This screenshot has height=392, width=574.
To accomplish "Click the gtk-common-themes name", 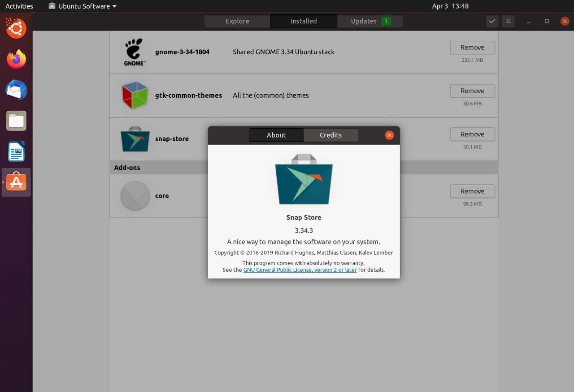I will [188, 96].
